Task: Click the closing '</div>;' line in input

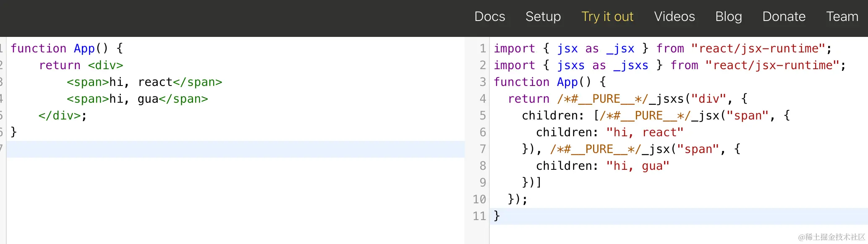Action: pyautogui.click(x=63, y=116)
